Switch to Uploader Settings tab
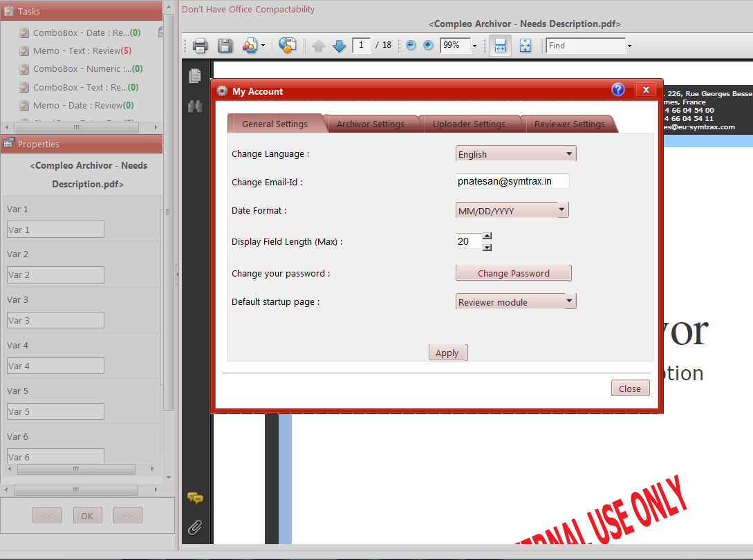753x560 pixels. click(469, 124)
